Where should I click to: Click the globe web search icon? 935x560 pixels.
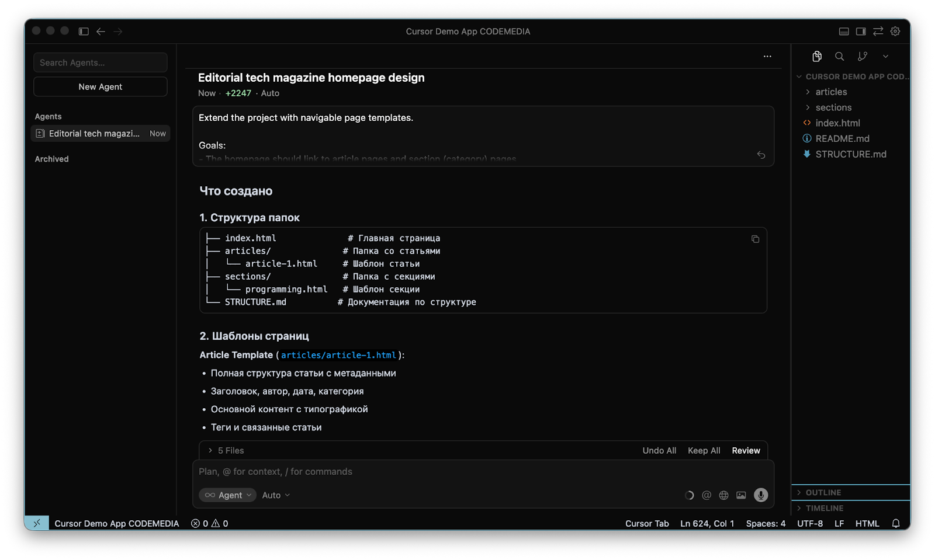tap(723, 495)
